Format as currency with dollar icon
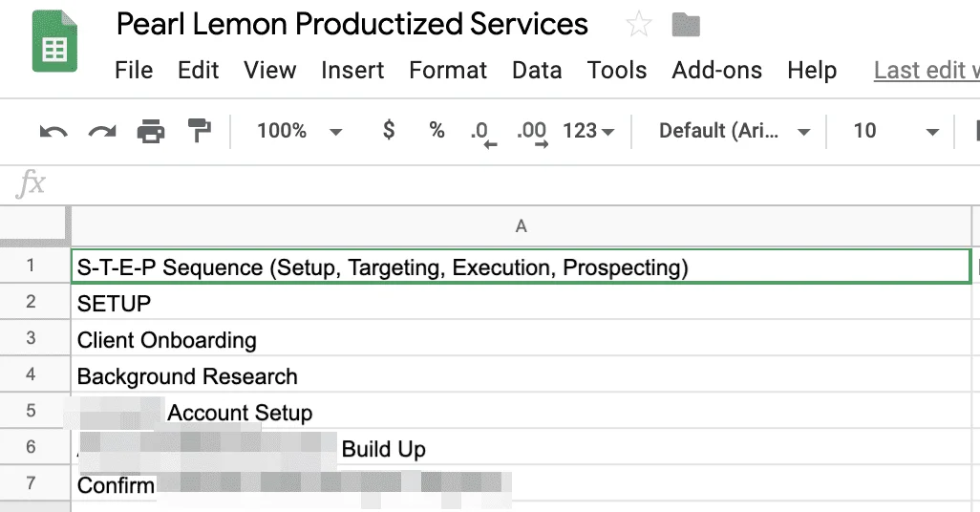Viewport: 980px width, 512px height. click(x=388, y=130)
